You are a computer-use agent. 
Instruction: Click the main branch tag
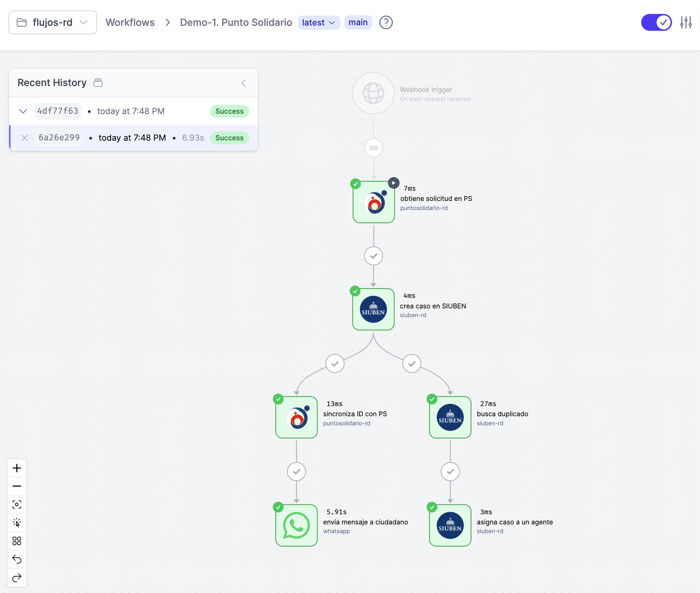358,22
